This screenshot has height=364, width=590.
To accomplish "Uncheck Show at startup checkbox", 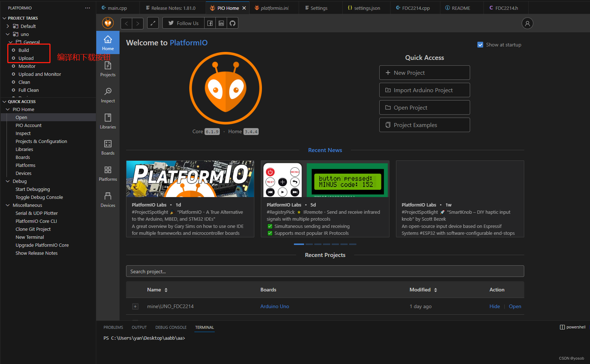I will [480, 45].
